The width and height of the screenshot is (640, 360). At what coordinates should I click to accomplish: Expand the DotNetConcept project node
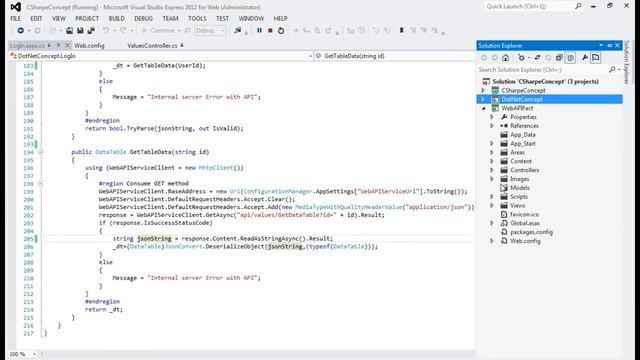coord(483,99)
